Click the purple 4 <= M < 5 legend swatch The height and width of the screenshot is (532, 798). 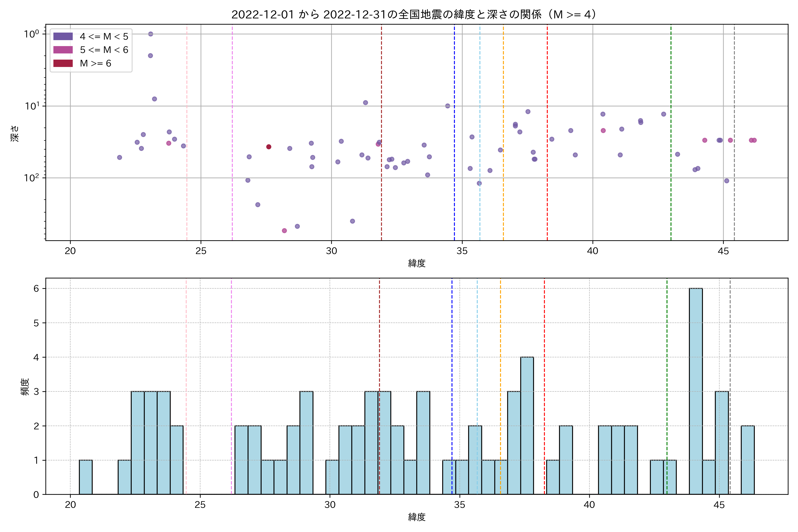pyautogui.click(x=63, y=36)
